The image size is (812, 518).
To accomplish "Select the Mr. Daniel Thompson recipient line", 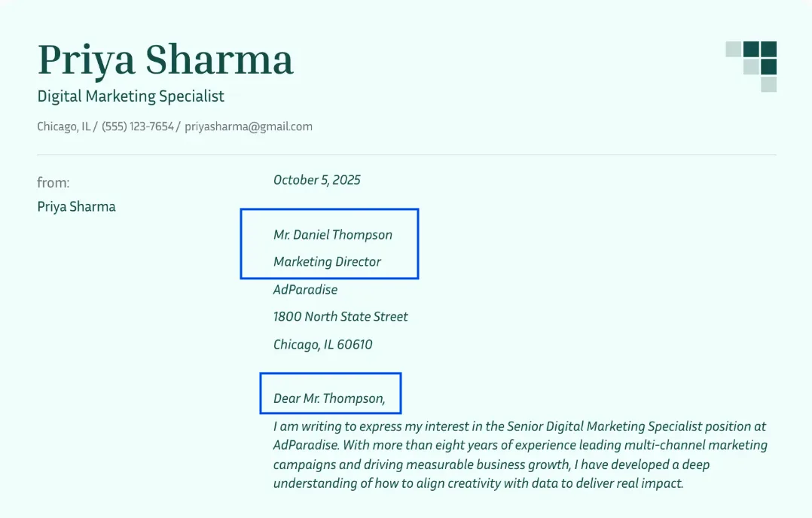I will [x=333, y=235].
